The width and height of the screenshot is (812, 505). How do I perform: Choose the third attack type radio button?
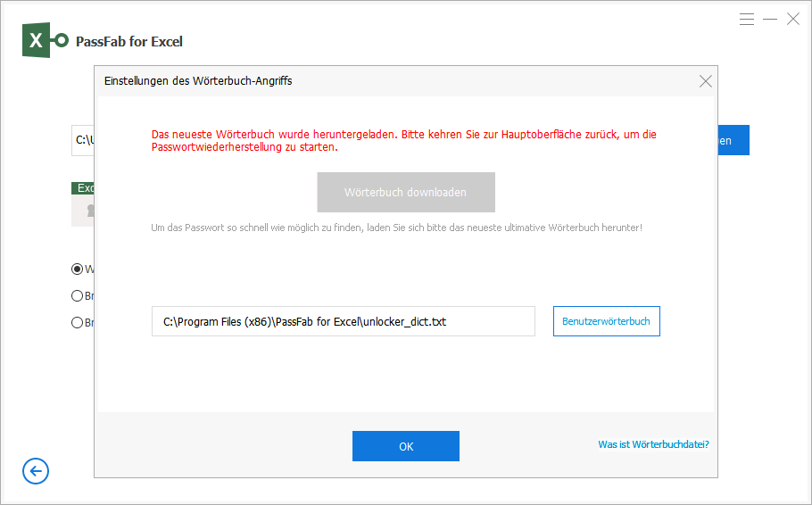click(x=77, y=323)
